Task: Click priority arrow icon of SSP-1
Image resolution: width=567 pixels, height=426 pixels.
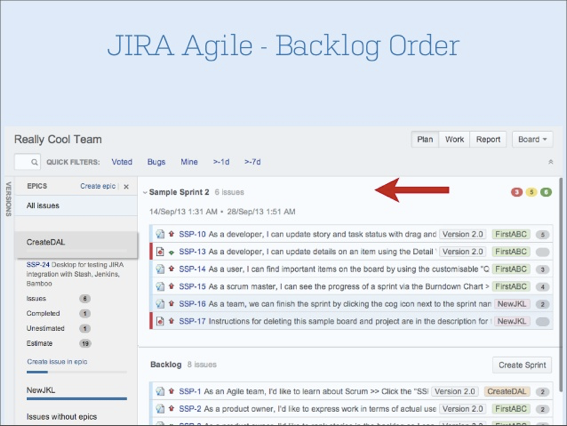Action: click(172, 391)
